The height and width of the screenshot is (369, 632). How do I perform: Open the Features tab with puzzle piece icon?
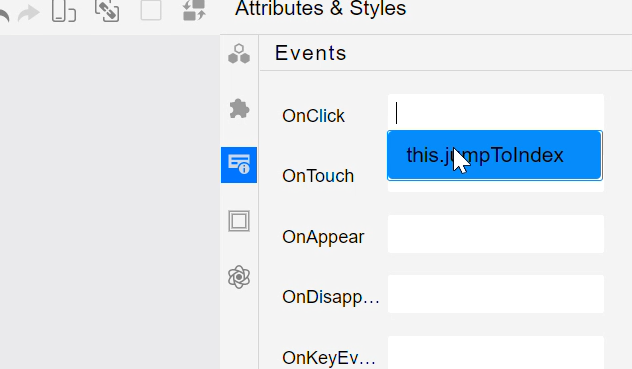239,109
